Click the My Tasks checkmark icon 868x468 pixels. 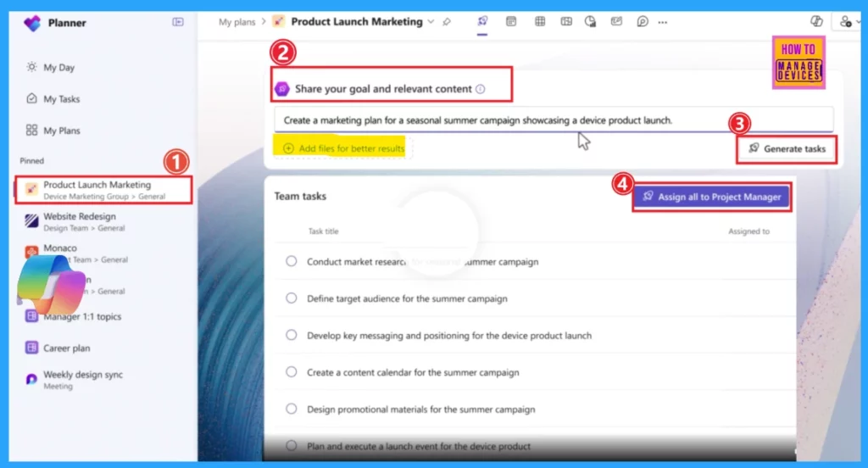point(31,98)
